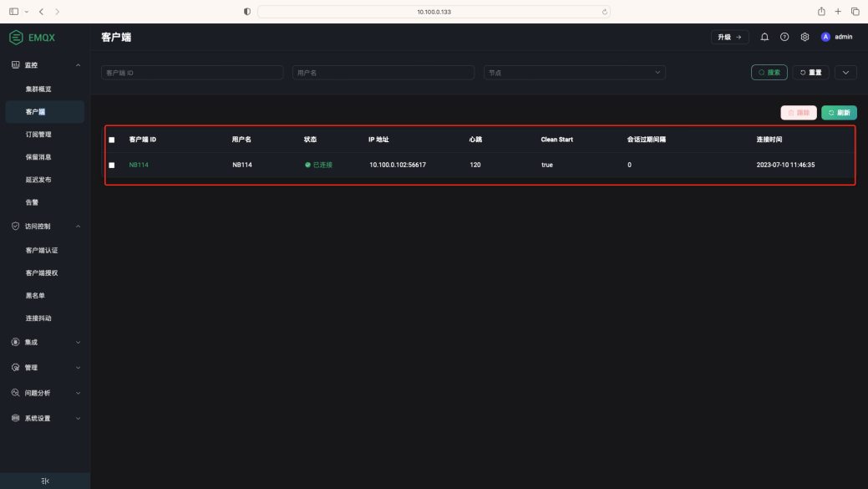Click the 客户端 ID search field

(x=192, y=73)
